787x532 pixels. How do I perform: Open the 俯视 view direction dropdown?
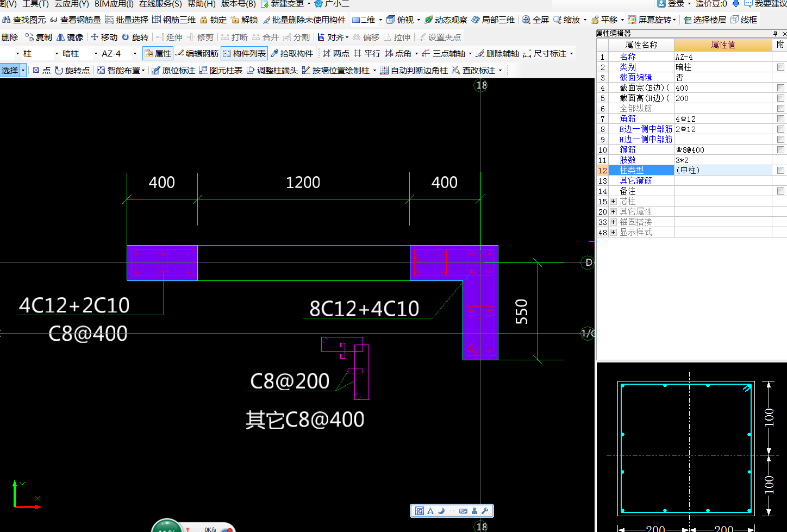pyautogui.click(x=419, y=20)
